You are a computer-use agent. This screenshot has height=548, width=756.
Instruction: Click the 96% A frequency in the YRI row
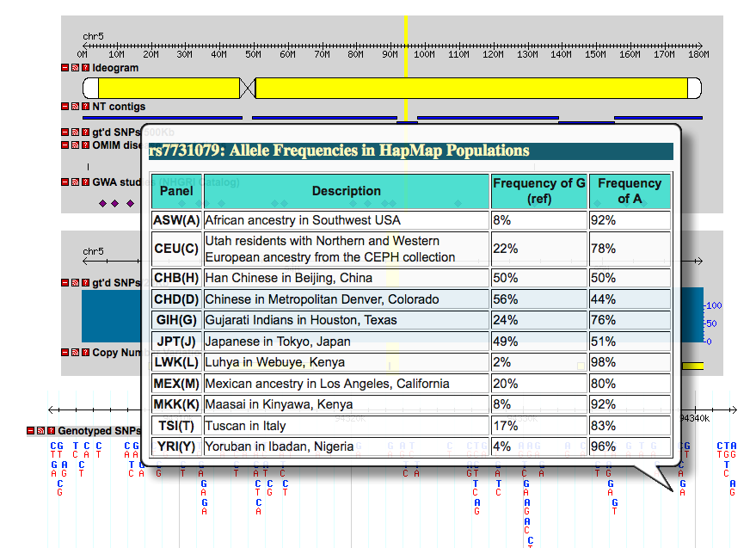pyautogui.click(x=603, y=446)
